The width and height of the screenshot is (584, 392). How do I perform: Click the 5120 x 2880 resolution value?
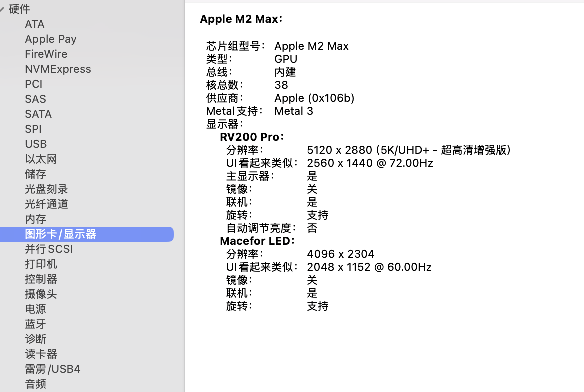pyautogui.click(x=409, y=150)
